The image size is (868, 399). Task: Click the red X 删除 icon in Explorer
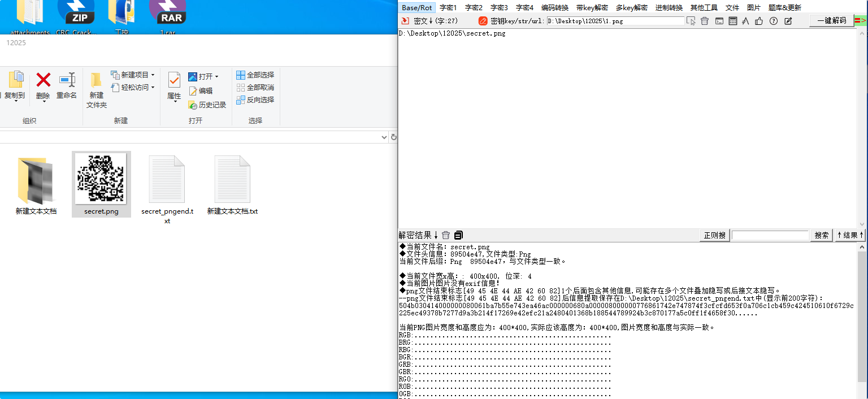43,80
